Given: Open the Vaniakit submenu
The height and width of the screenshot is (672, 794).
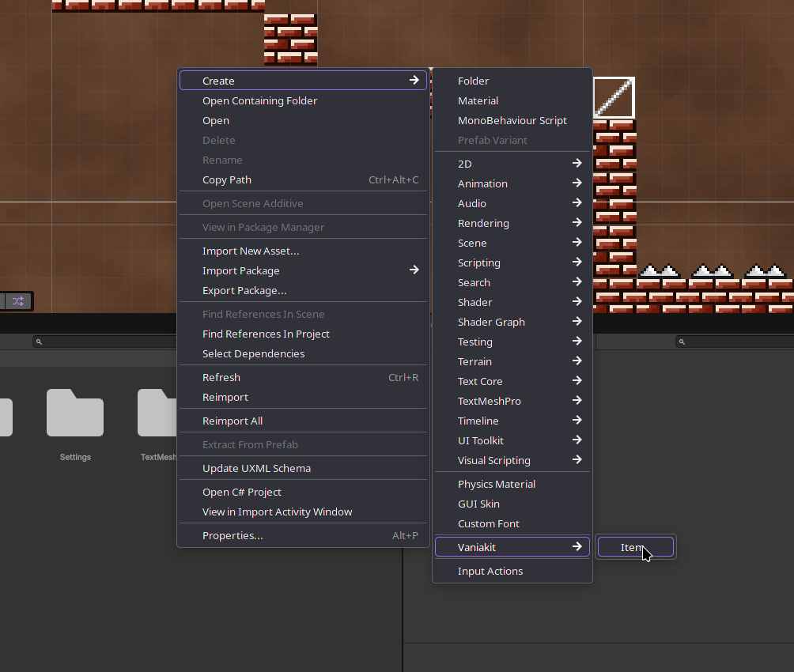Looking at the screenshot, I should 512,547.
